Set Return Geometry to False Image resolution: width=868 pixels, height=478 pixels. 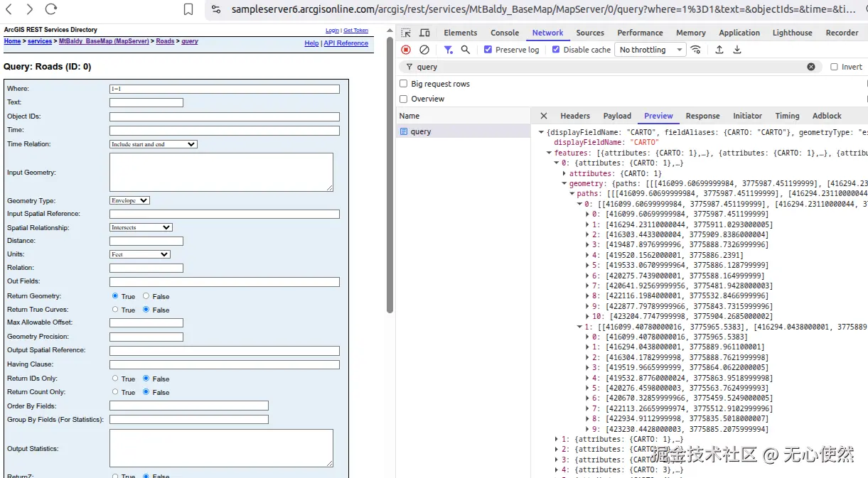click(146, 296)
